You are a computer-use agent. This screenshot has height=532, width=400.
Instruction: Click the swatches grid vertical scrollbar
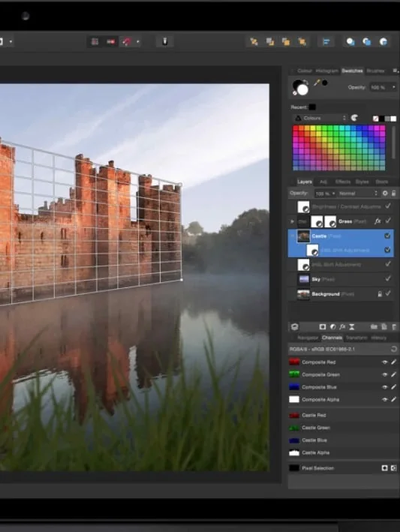(x=393, y=143)
